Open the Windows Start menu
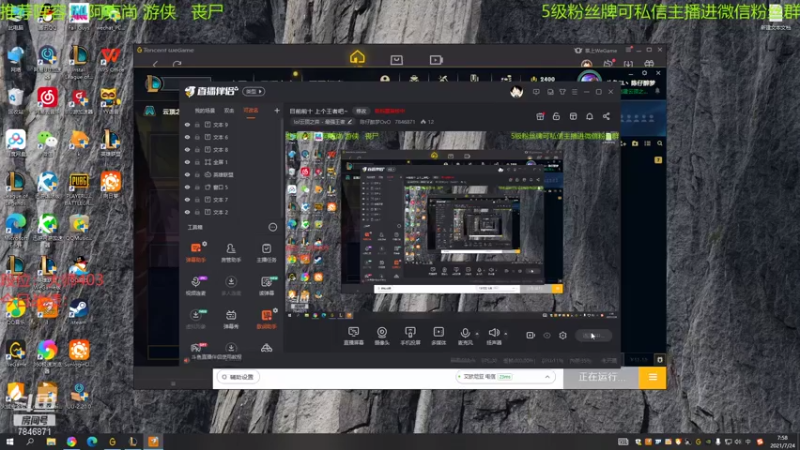The height and width of the screenshot is (450, 800). [x=9, y=441]
